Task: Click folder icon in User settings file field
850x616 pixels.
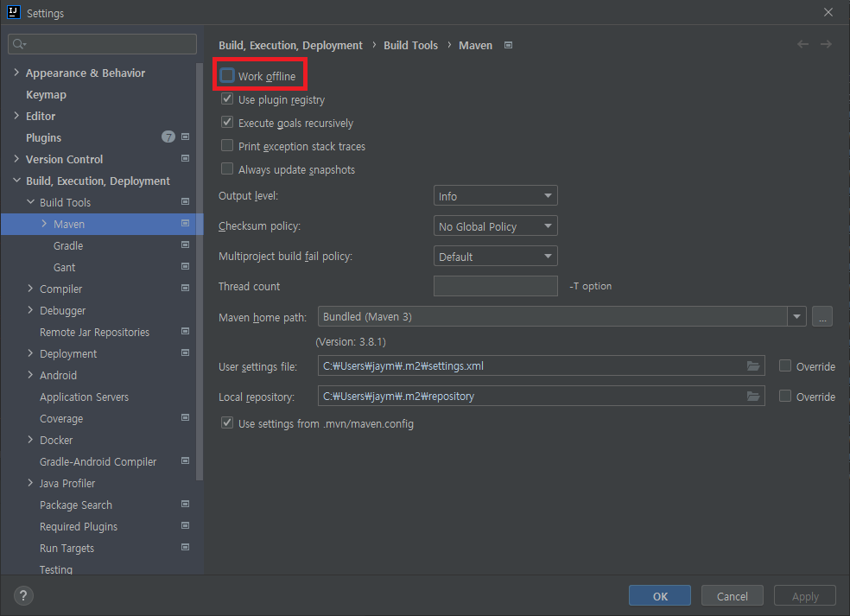Action: point(753,366)
